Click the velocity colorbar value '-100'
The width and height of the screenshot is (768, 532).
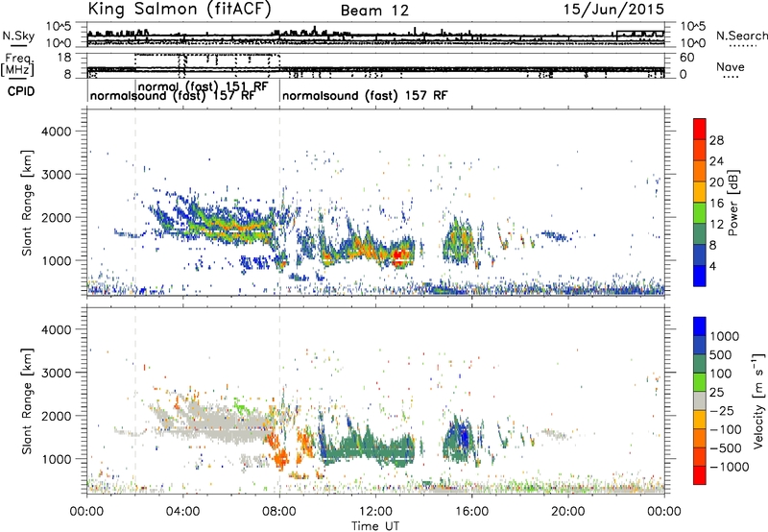click(726, 429)
